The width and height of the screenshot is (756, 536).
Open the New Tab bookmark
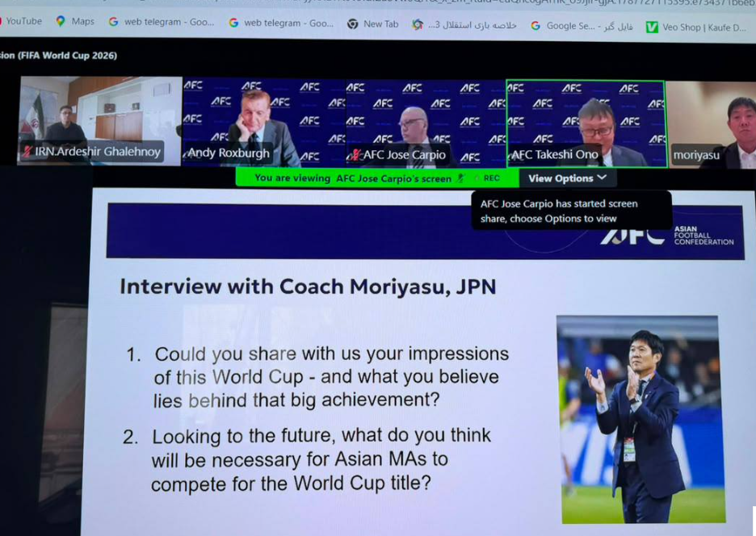coord(372,24)
